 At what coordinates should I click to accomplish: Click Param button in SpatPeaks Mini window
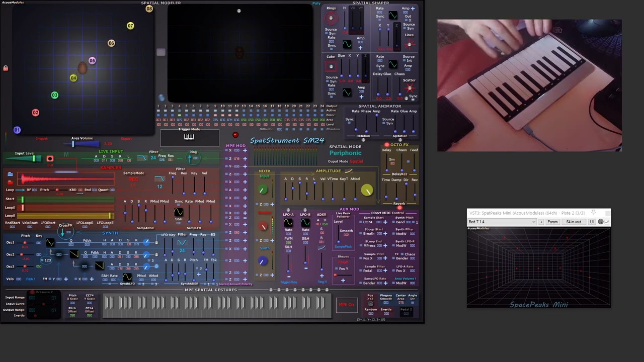(x=552, y=222)
